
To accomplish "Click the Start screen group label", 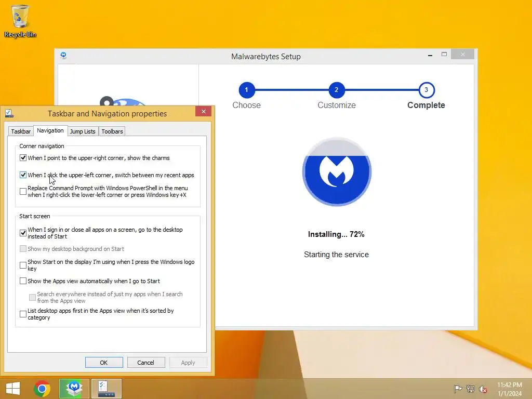I will pyautogui.click(x=35, y=216).
